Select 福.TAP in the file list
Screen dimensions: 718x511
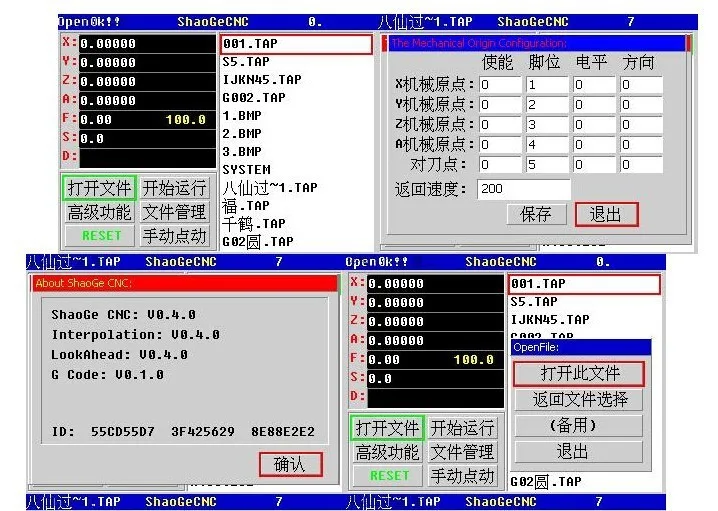tap(245, 206)
